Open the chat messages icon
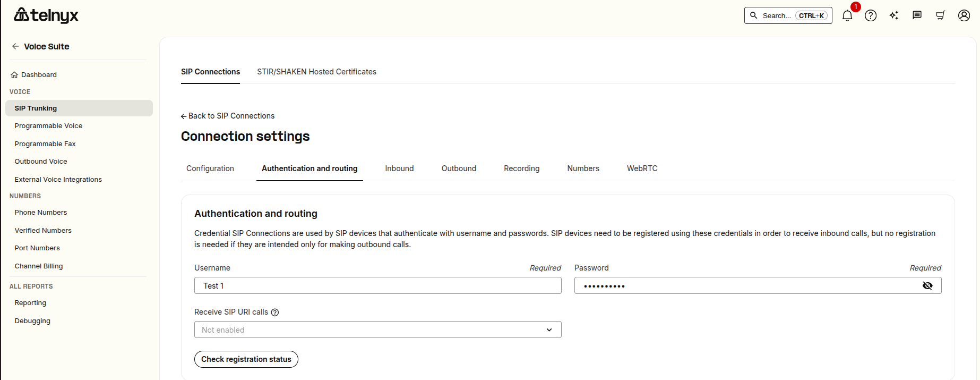Screen dimensions: 980x380 (x=917, y=15)
